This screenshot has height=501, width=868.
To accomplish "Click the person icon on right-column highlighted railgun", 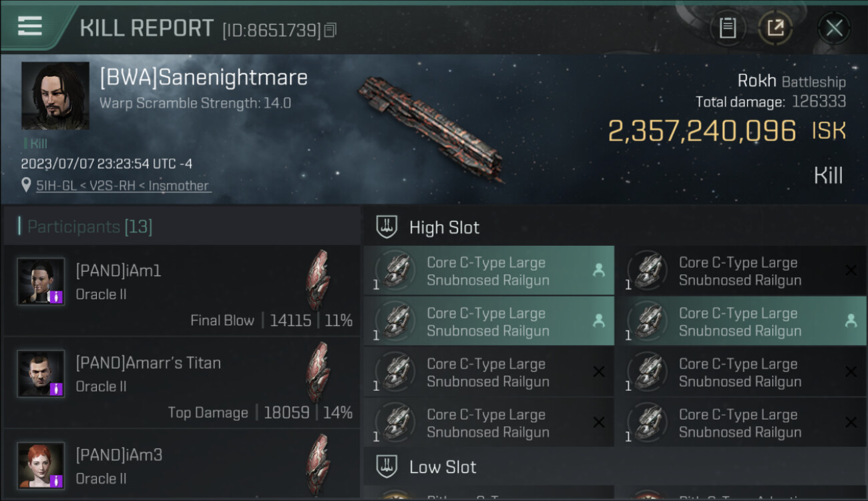I will point(851,321).
